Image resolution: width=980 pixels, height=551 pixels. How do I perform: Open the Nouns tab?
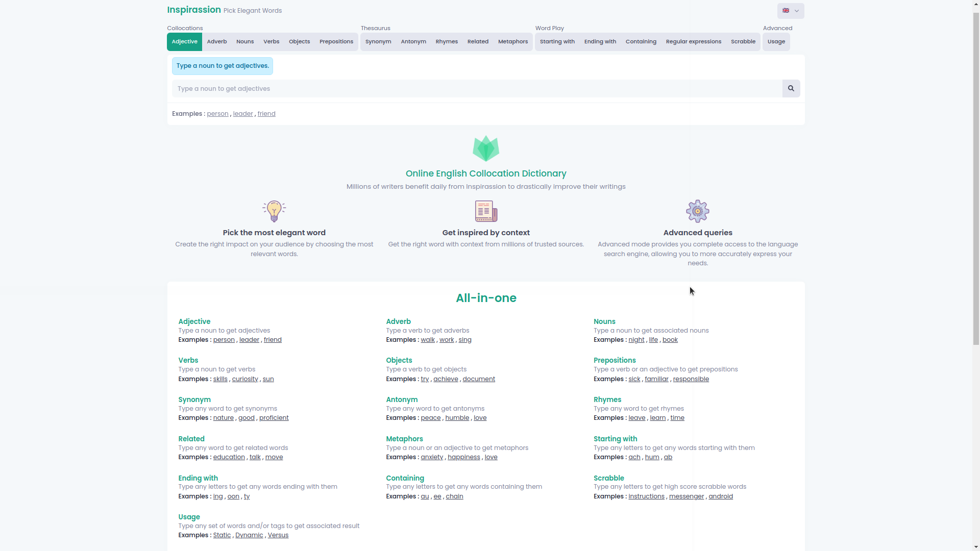coord(245,42)
